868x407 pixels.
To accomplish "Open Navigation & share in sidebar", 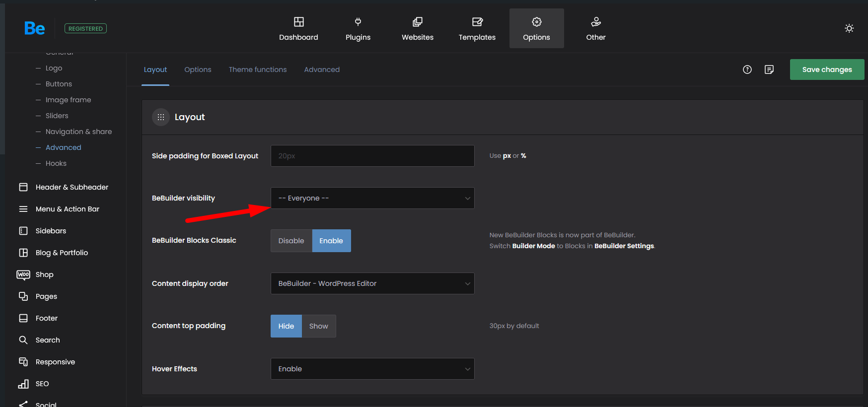I will 78,132.
